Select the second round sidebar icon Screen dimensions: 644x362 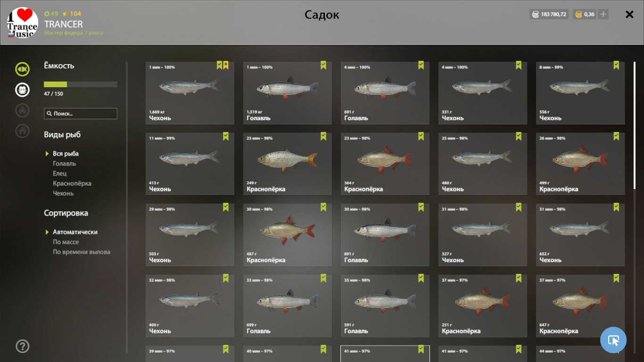click(x=22, y=90)
